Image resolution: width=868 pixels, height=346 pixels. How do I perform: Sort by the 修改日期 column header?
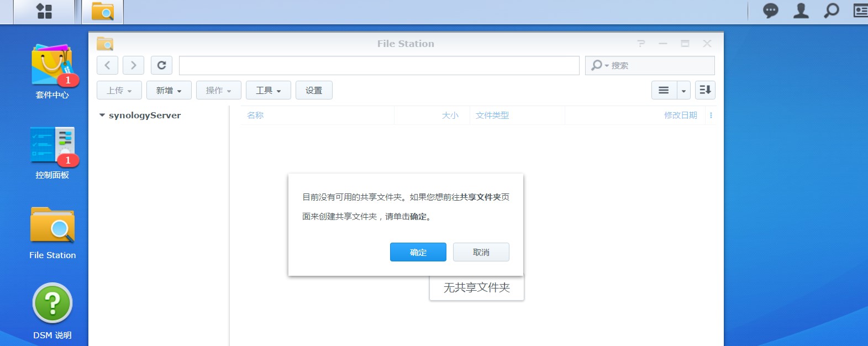[x=635, y=115]
